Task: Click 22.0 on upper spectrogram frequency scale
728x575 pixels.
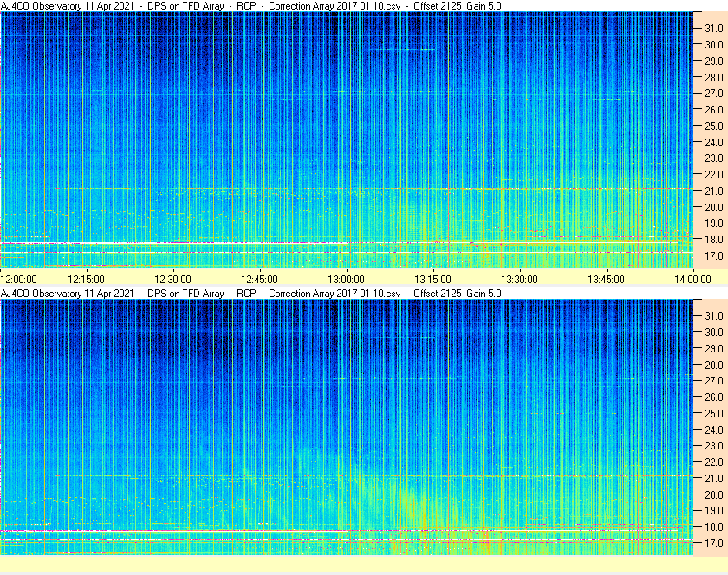Action: click(x=714, y=175)
